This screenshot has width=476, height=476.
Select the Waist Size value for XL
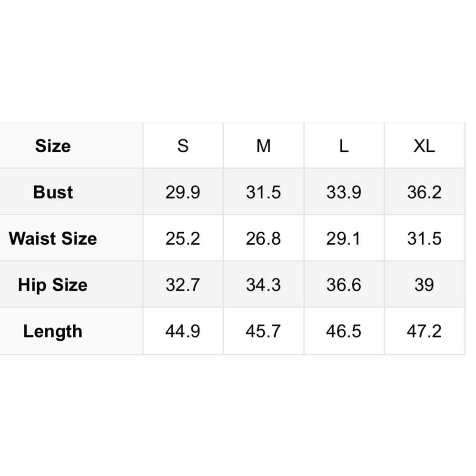coord(424,238)
